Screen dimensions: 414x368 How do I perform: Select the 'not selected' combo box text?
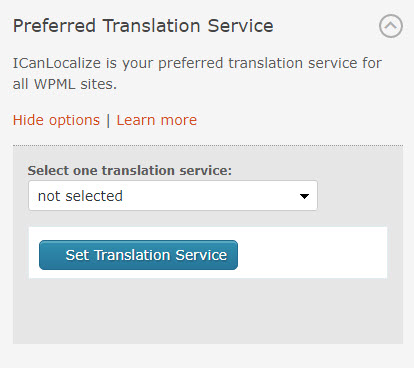[x=80, y=196]
